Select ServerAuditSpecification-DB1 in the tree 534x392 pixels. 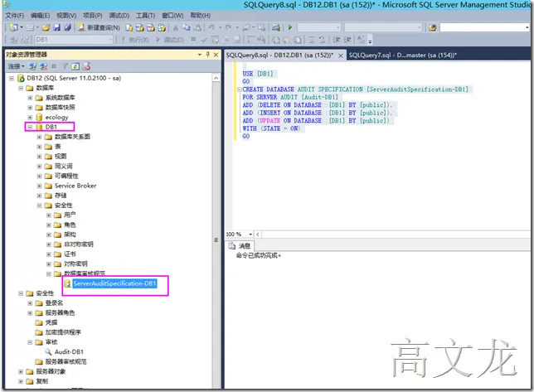click(x=114, y=283)
